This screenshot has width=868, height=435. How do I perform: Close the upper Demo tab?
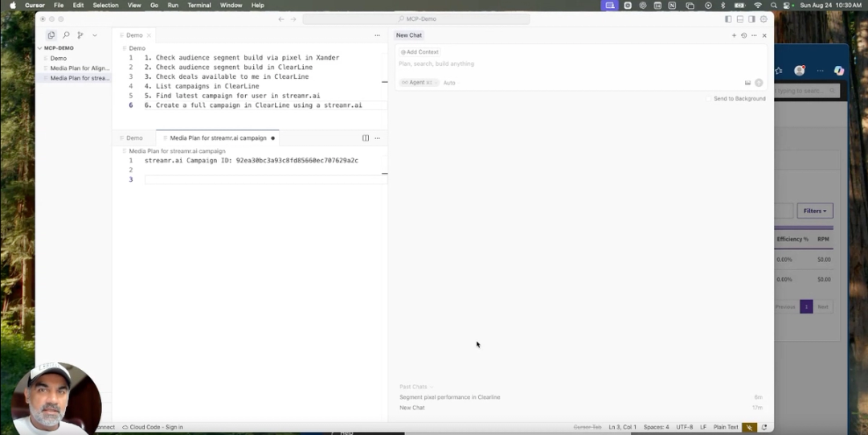(x=149, y=35)
